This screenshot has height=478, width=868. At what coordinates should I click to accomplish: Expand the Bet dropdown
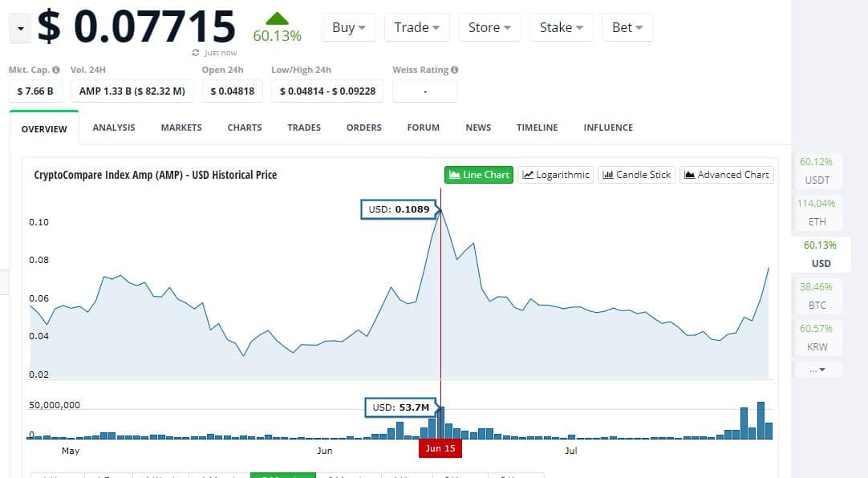(627, 27)
